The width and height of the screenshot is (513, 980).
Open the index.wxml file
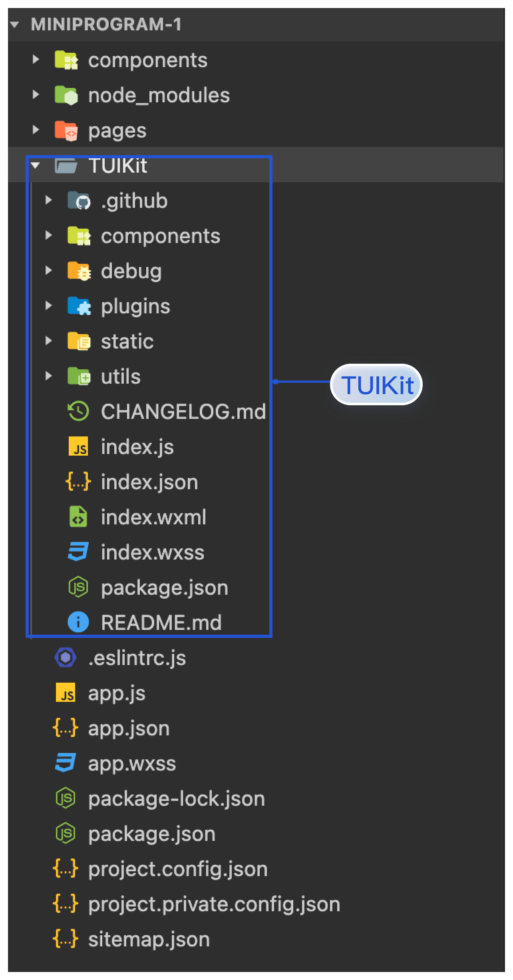pos(153,517)
